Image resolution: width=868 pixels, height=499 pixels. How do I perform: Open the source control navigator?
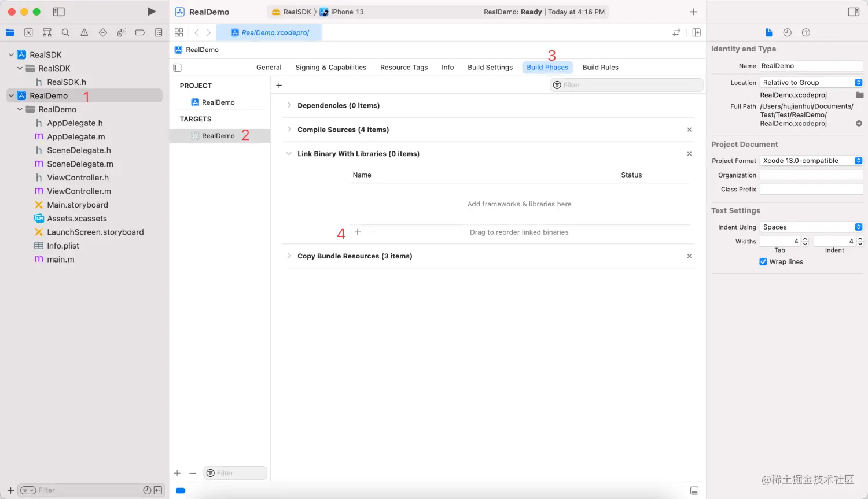click(x=28, y=33)
